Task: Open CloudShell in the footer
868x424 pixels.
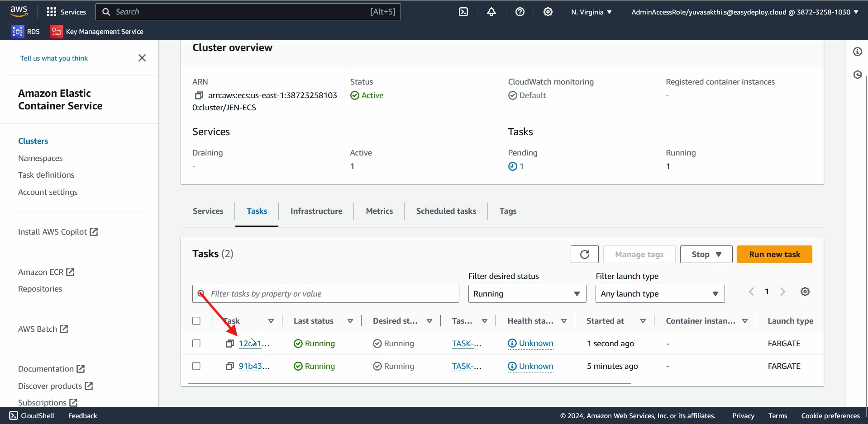Action: coord(32,415)
